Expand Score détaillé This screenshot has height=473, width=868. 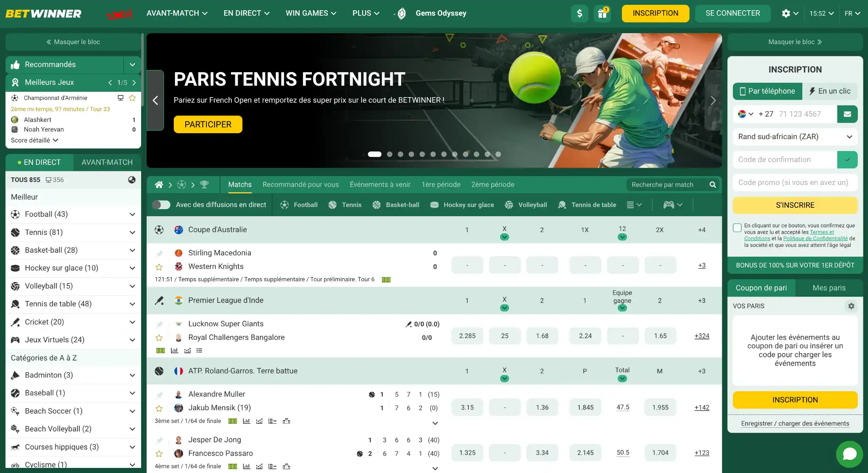(34, 140)
